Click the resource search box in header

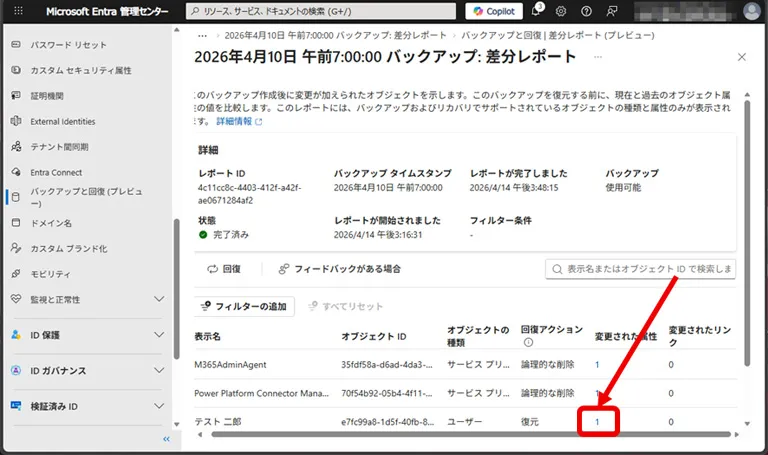coord(321,11)
